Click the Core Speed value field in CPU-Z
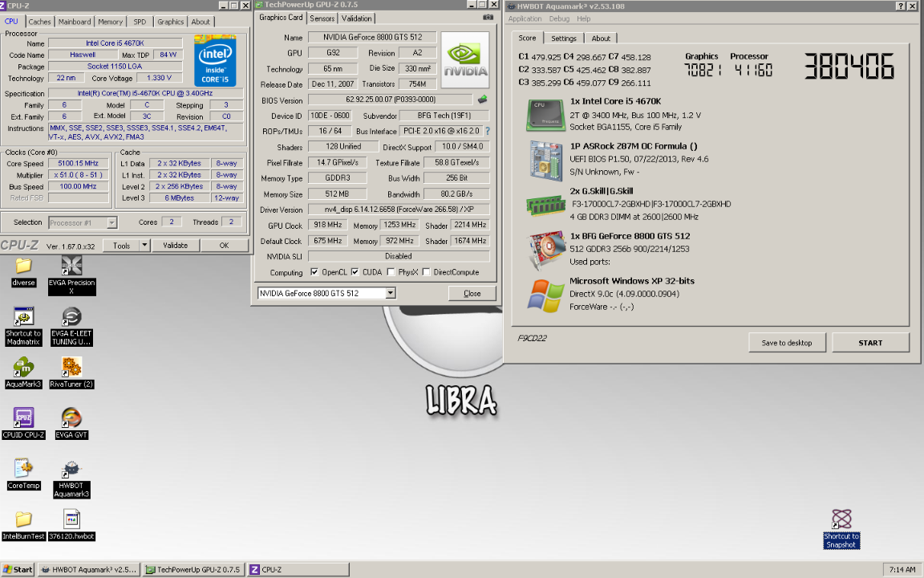 (x=78, y=164)
